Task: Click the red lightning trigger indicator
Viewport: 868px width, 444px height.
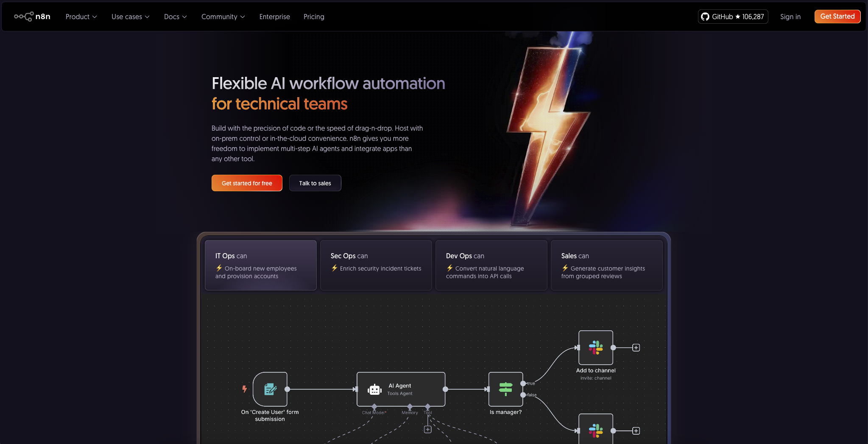Action: pyautogui.click(x=244, y=388)
